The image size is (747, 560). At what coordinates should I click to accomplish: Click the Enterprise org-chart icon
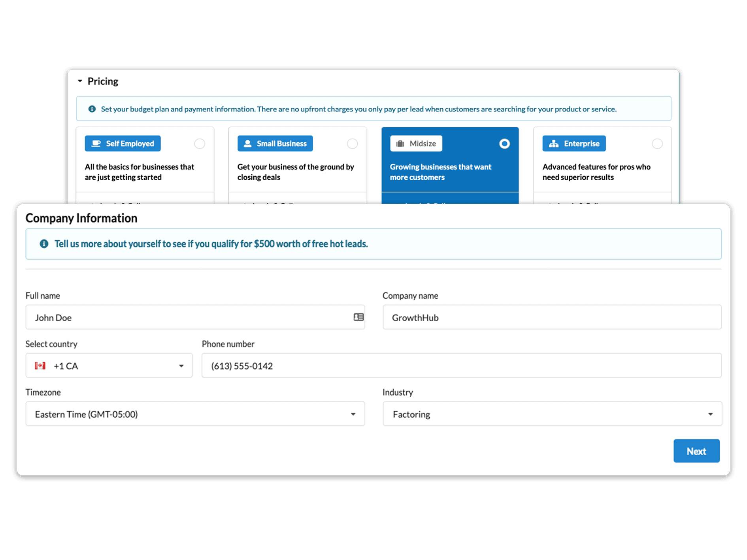tap(554, 143)
